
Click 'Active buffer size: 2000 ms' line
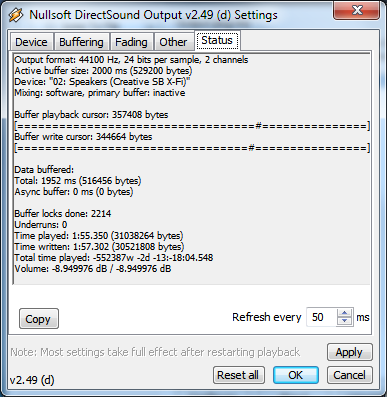coord(103,71)
